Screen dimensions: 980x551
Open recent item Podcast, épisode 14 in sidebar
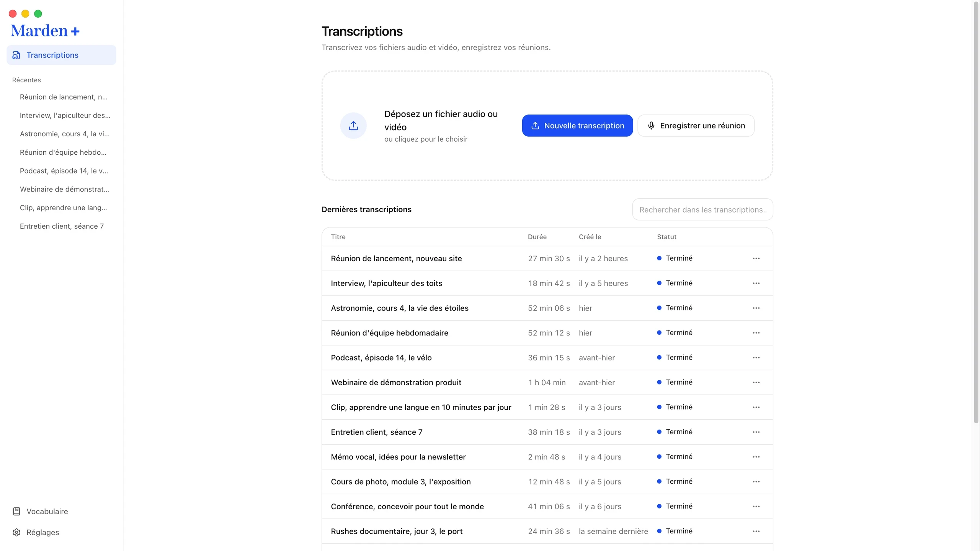pyautogui.click(x=64, y=171)
